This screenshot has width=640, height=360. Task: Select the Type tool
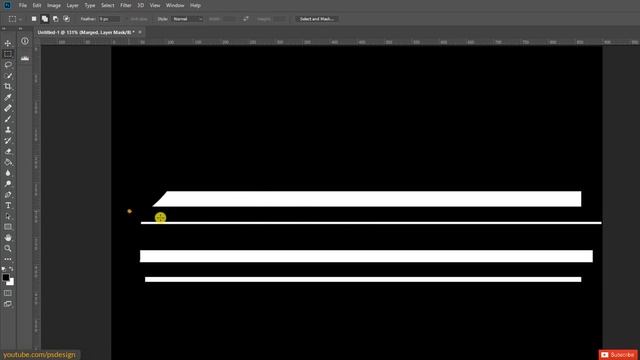coord(8,205)
